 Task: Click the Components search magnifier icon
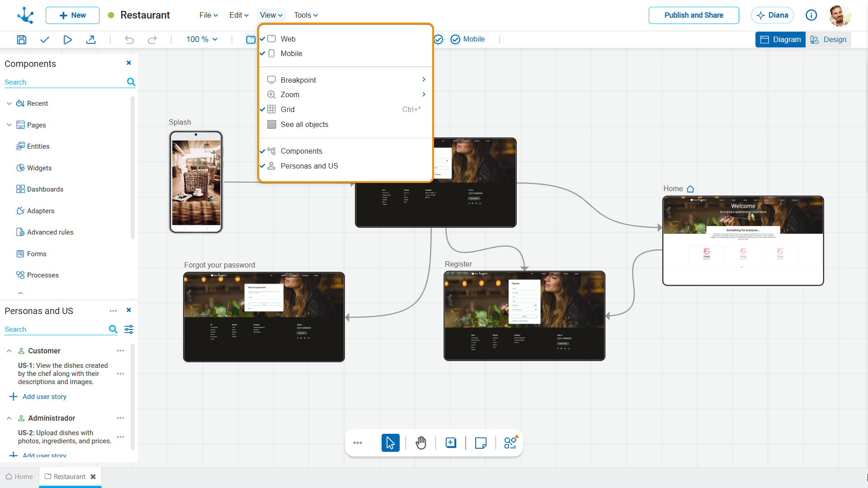[131, 82]
